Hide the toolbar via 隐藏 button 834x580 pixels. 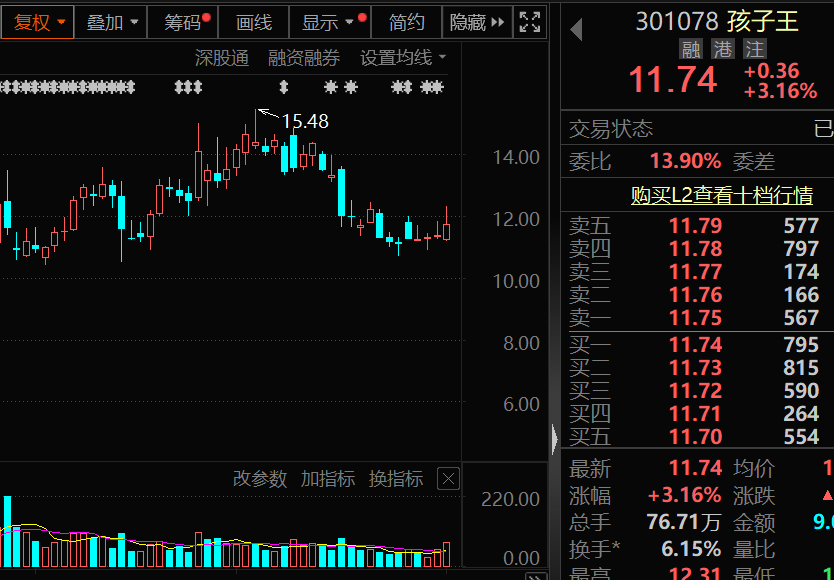click(470, 22)
